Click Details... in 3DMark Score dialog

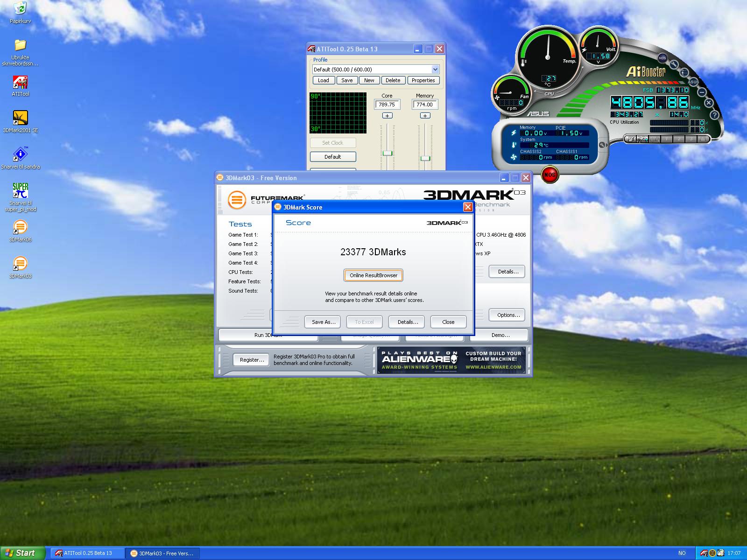[x=408, y=322]
